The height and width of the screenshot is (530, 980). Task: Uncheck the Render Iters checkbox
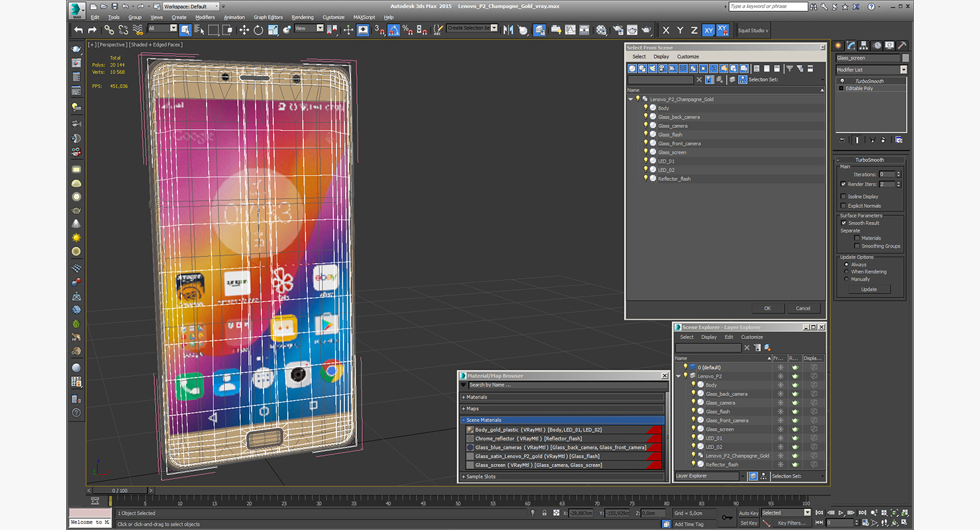click(x=843, y=184)
